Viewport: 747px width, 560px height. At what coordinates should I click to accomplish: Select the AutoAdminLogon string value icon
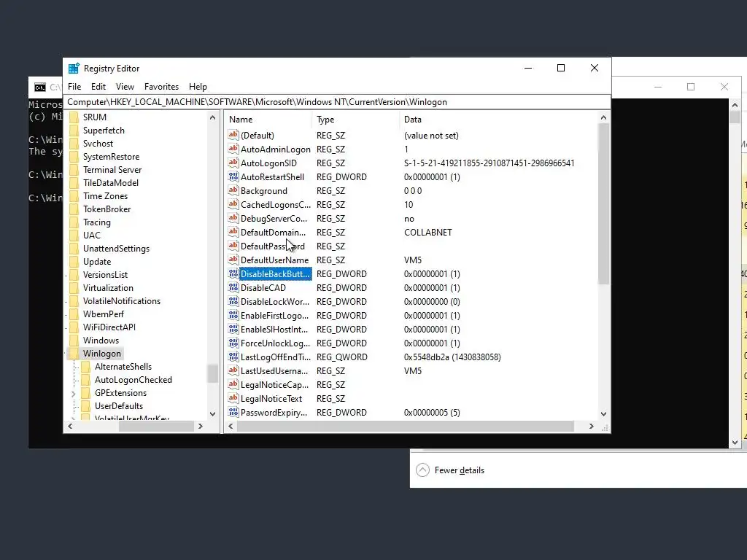233,149
